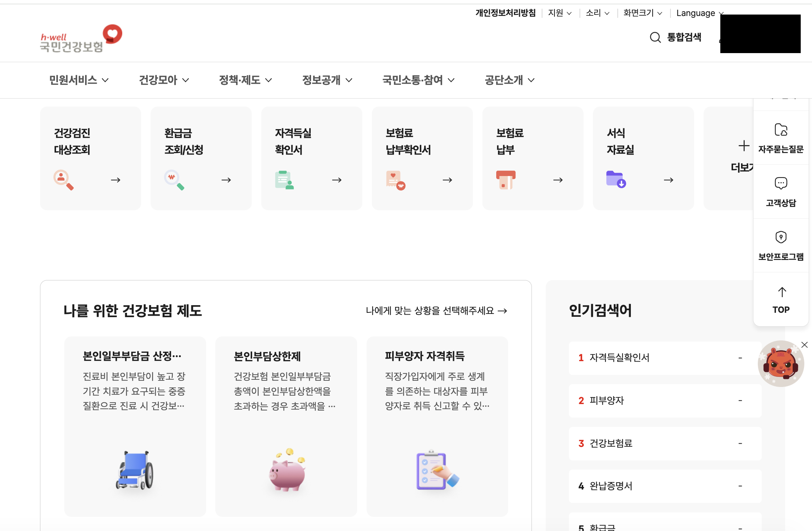Image resolution: width=812 pixels, height=531 pixels.
Task: Expand the 국민소통·참여 menu
Action: (419, 80)
